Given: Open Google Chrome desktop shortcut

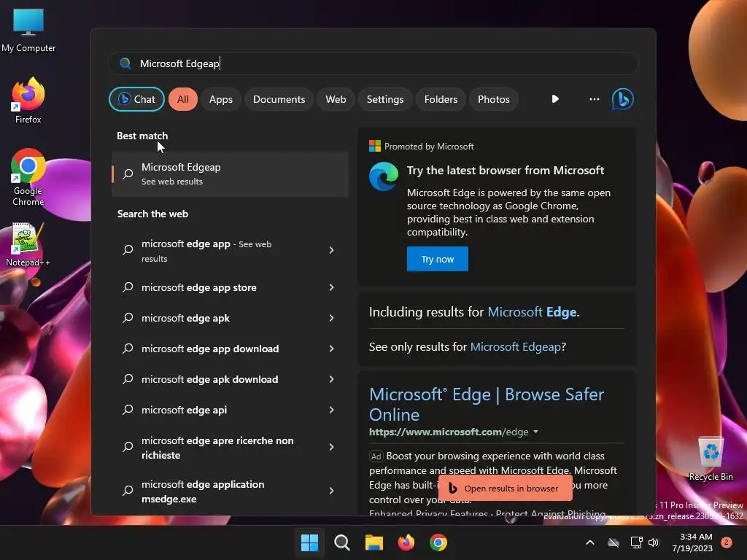Looking at the screenshot, I should [28, 177].
